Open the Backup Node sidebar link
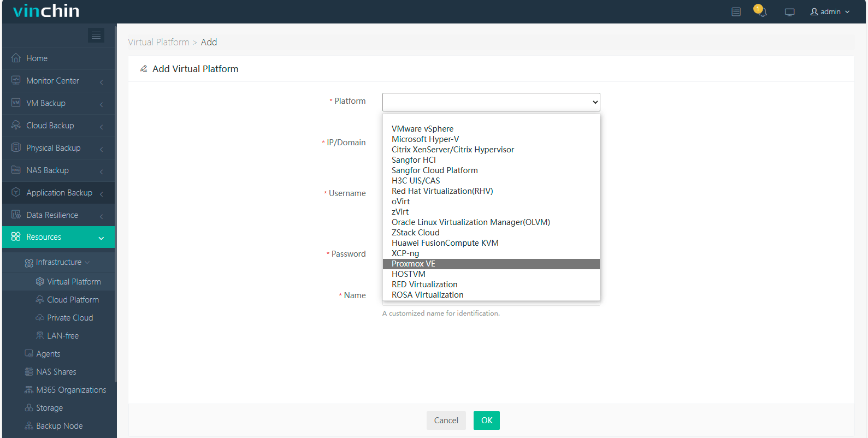 coord(58,425)
